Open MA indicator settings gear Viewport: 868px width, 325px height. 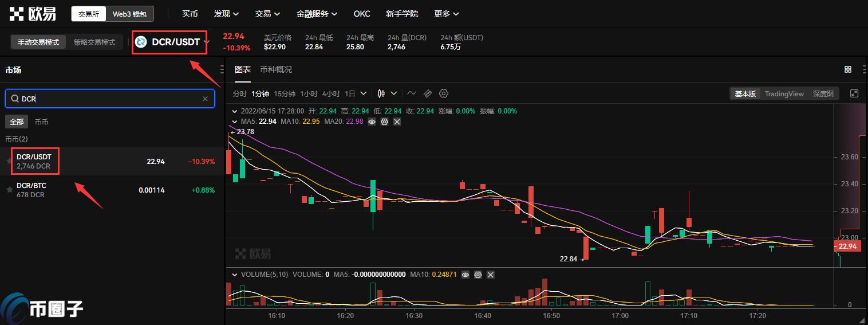[x=385, y=122]
